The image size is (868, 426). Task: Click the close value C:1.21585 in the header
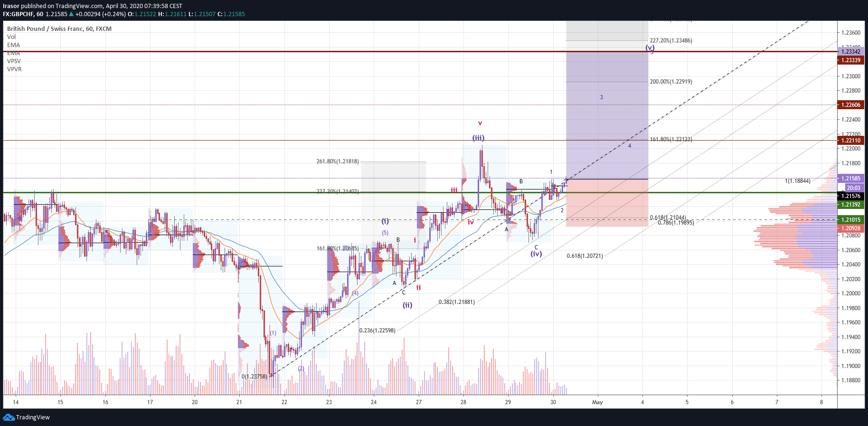231,14
